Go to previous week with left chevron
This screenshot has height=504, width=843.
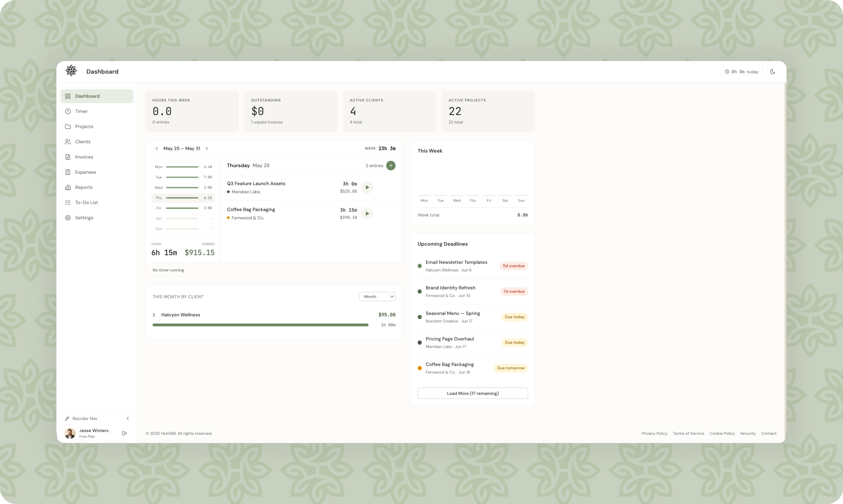[157, 149]
